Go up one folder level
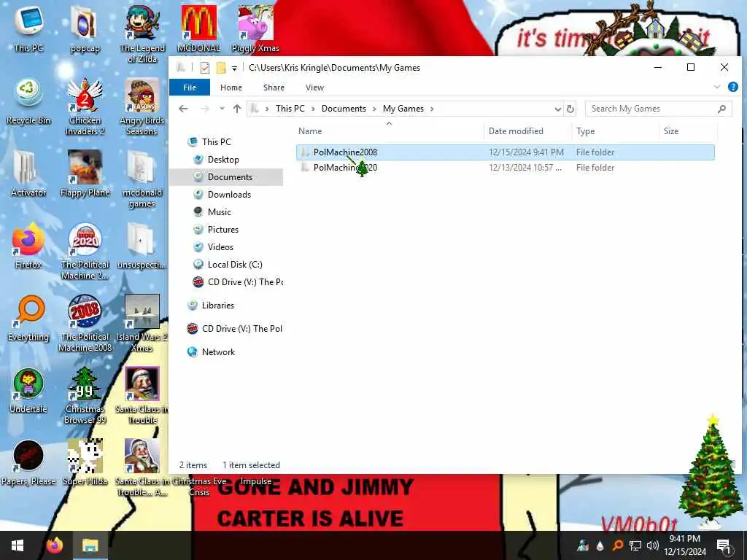 click(237, 109)
